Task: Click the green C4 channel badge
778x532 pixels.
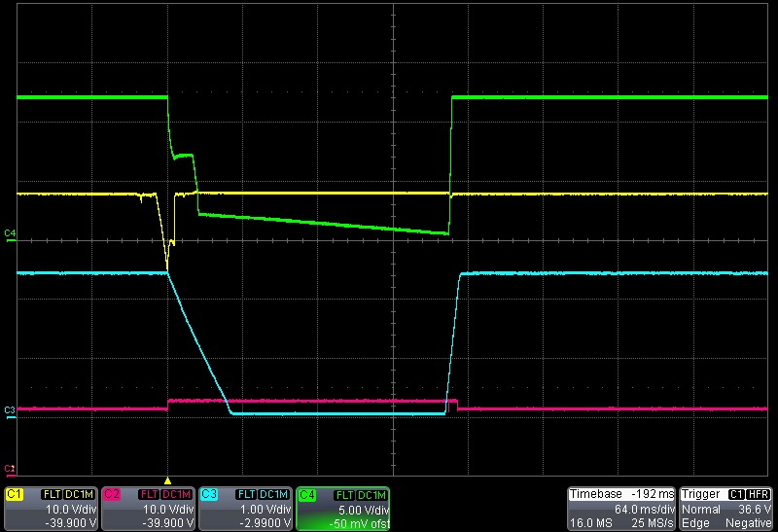Action: point(307,494)
